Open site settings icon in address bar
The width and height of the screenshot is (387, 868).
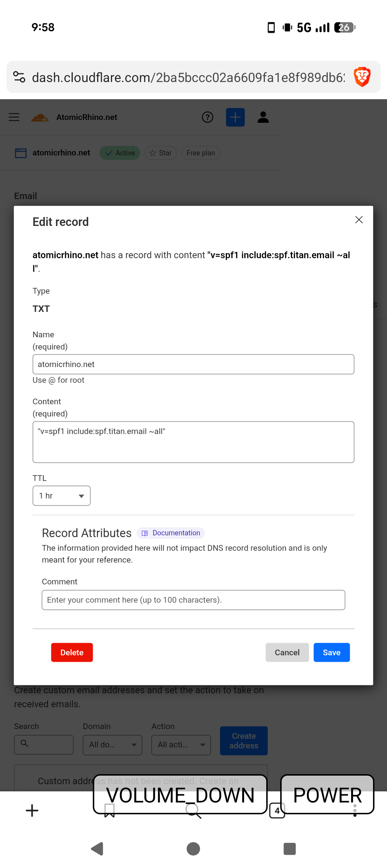[19, 77]
